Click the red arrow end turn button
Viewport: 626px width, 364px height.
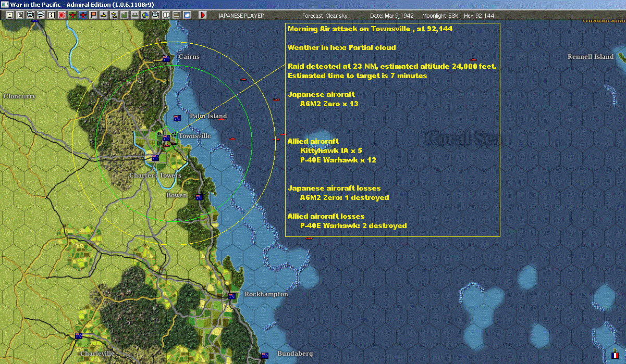(203, 15)
